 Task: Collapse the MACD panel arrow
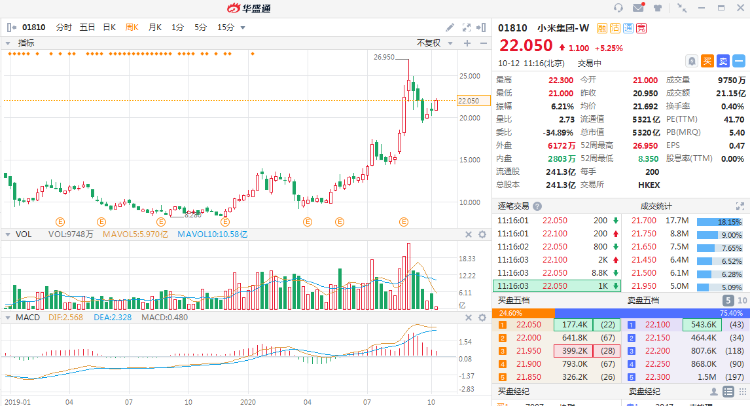8,318
